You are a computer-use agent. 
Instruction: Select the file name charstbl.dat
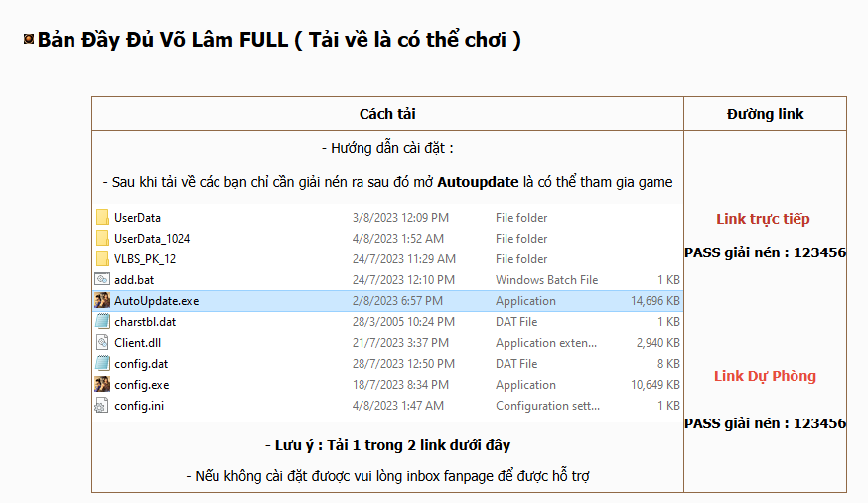[x=145, y=322]
